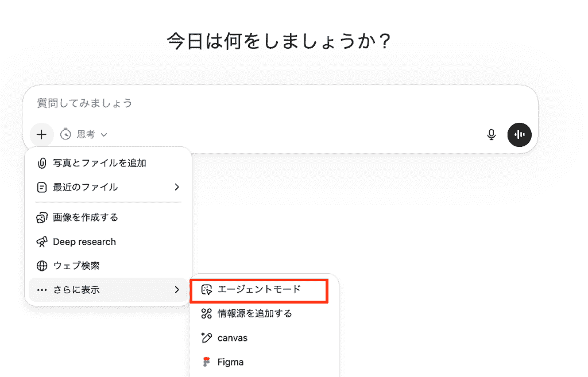Click the globe icon for ウェブ検索

click(x=41, y=266)
